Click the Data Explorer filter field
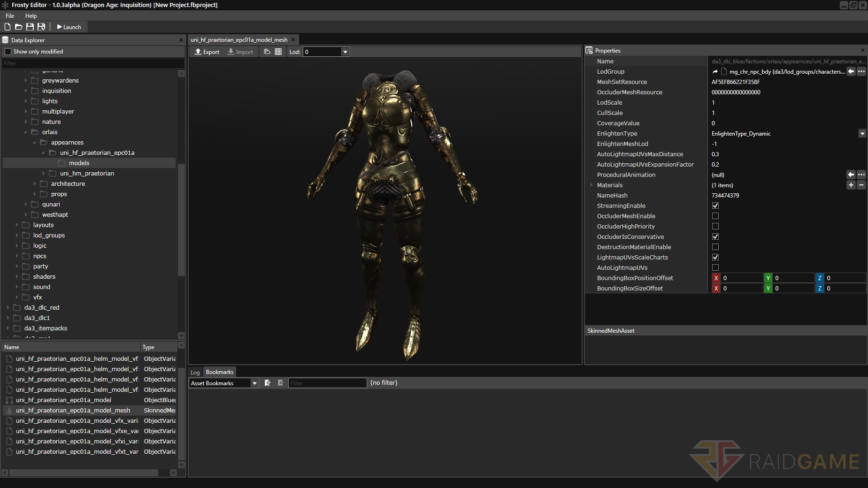Image resolution: width=868 pixels, height=488 pixels. (93, 63)
